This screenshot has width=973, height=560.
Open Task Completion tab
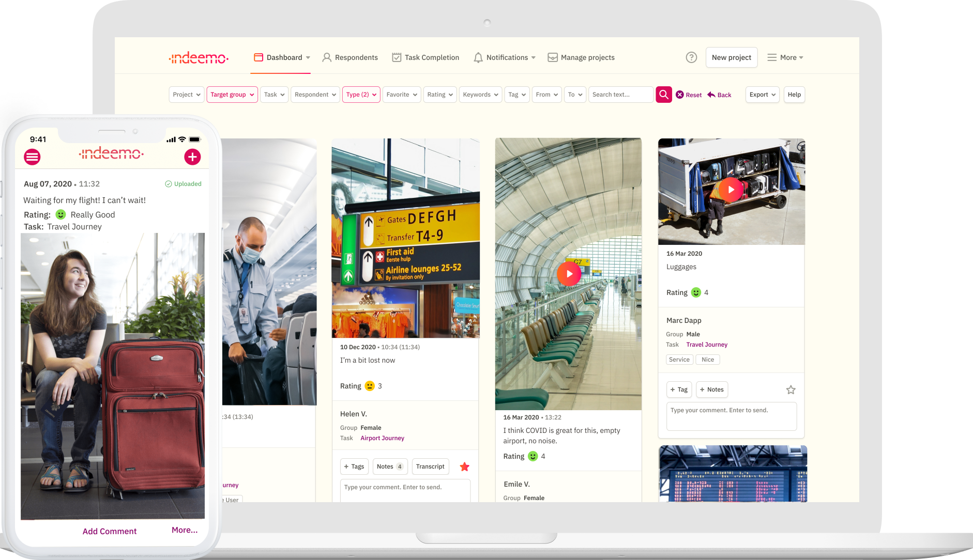pos(425,57)
